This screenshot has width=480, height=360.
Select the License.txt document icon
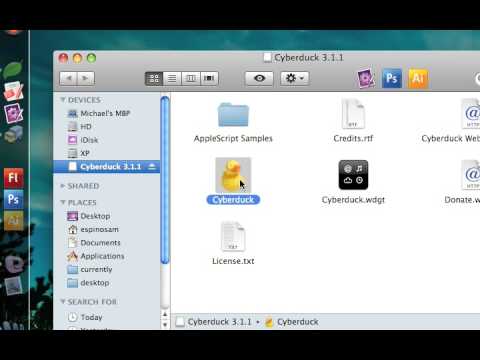233,236
